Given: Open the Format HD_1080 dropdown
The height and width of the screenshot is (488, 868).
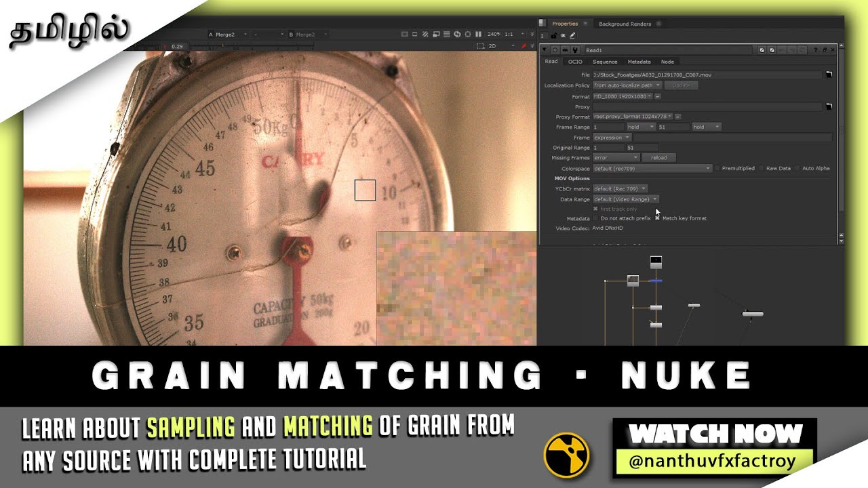Looking at the screenshot, I should [x=623, y=96].
